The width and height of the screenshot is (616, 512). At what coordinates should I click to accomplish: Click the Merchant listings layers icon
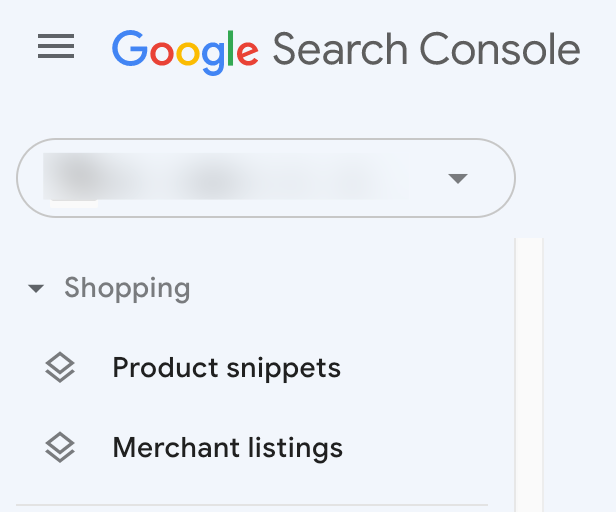[x=60, y=448]
